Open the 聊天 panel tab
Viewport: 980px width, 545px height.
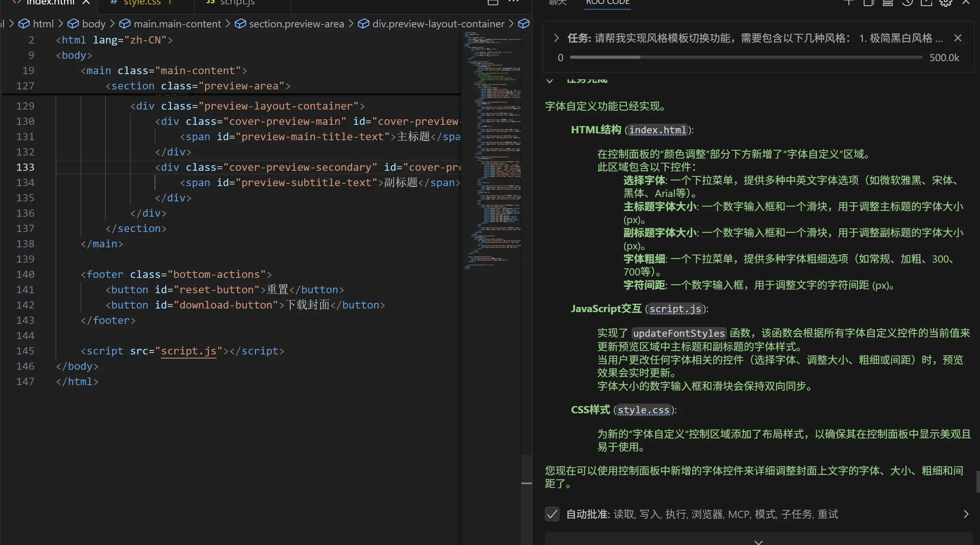(558, 2)
